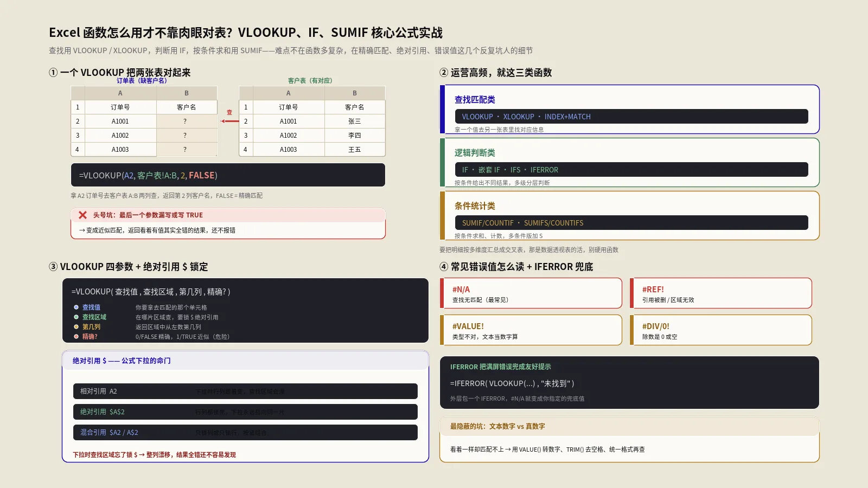
Task: Click the text 按条件求和、计数，多条件版加 S
Action: (x=499, y=236)
